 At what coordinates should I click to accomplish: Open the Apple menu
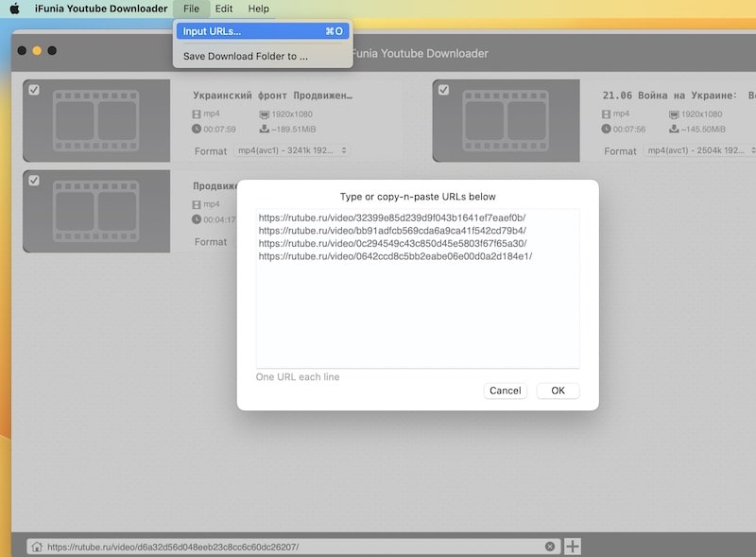click(14, 9)
